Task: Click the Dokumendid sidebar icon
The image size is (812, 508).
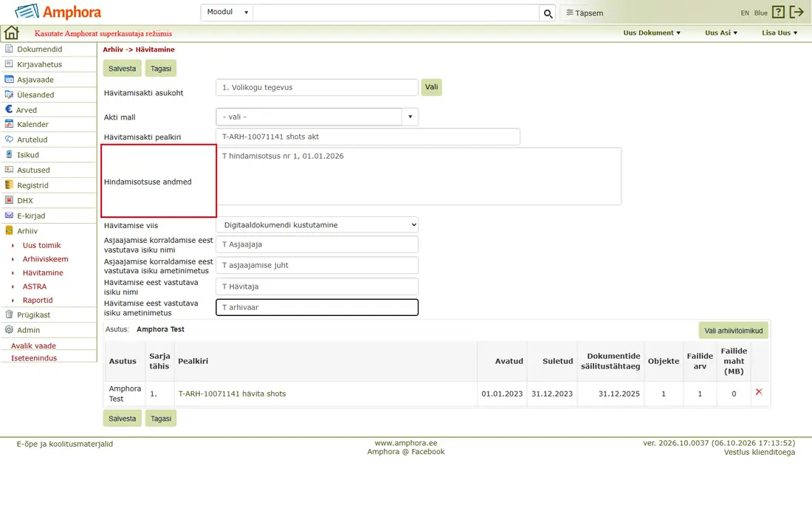Action: [x=9, y=49]
